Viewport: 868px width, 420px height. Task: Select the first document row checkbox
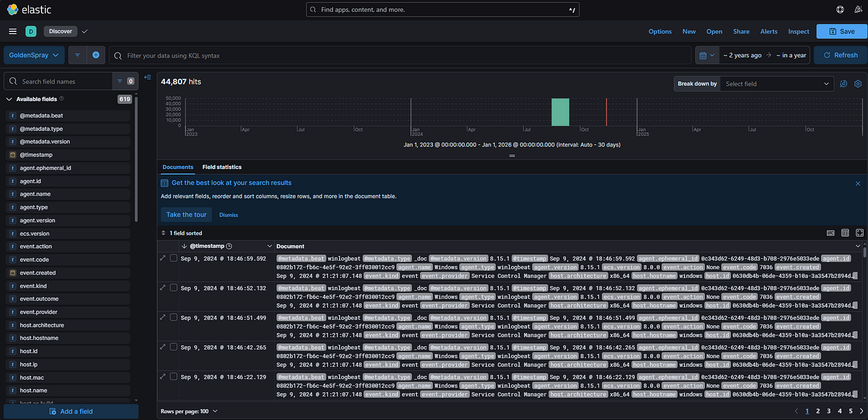pyautogui.click(x=173, y=258)
